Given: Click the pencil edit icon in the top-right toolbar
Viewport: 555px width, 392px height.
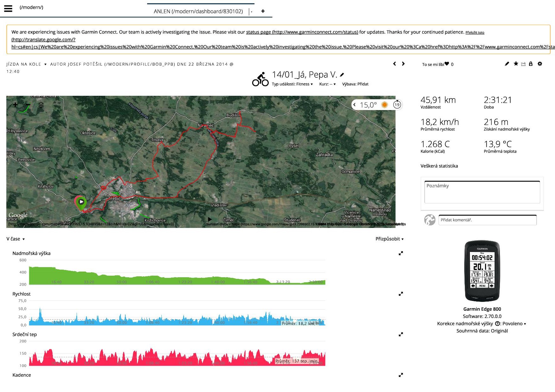Looking at the screenshot, I should [507, 64].
